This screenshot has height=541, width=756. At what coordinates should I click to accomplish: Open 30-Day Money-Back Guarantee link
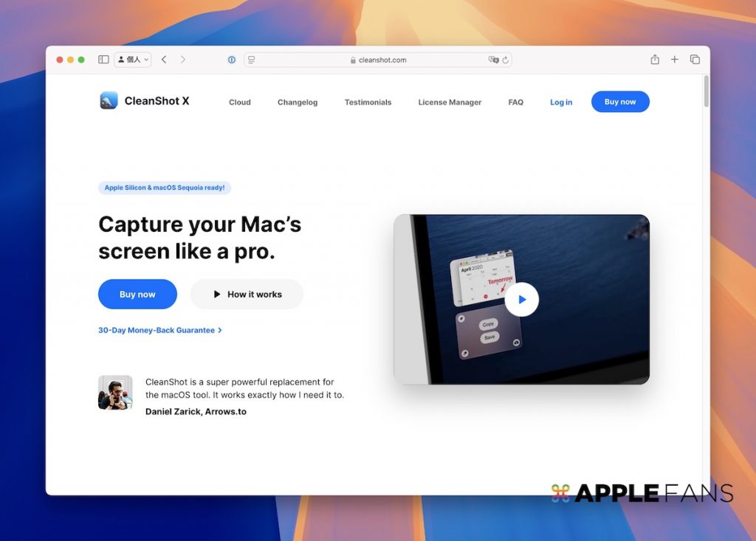(159, 331)
